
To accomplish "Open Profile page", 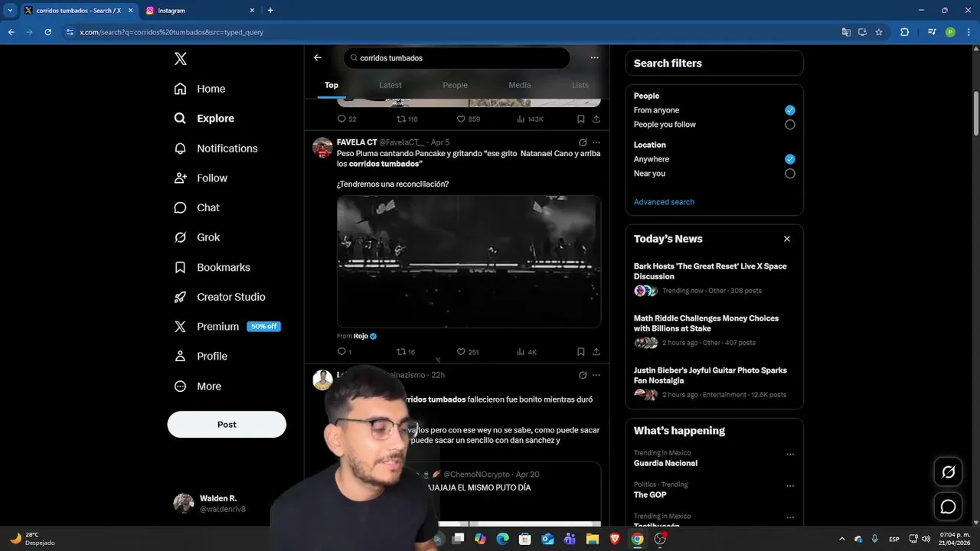I will (x=201, y=357).
